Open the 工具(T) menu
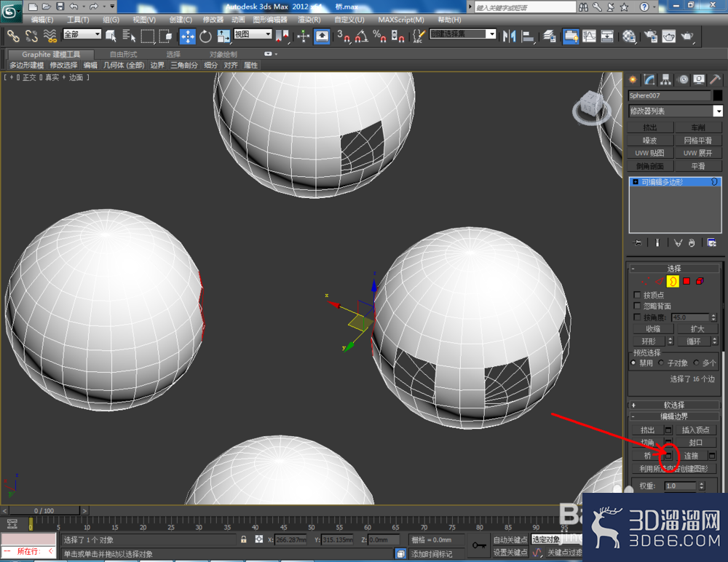Screen dimensions: 728x562 pyautogui.click(x=78, y=20)
